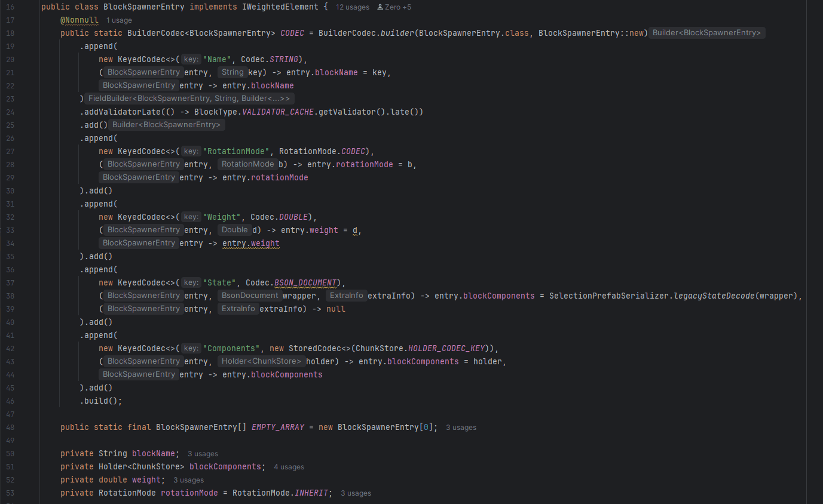
Task: Click "Zero +5" code author inlay hint
Action: pyautogui.click(x=397, y=7)
